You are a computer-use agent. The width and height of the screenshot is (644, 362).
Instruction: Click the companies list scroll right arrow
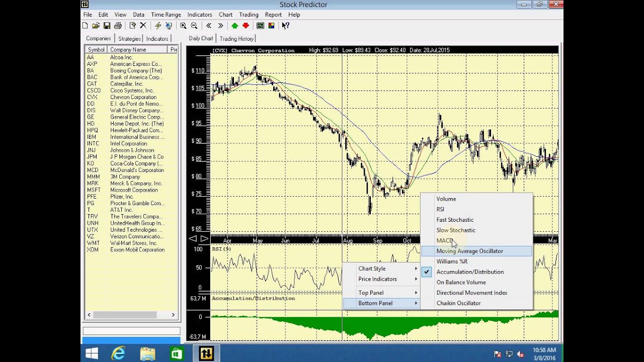click(x=173, y=315)
